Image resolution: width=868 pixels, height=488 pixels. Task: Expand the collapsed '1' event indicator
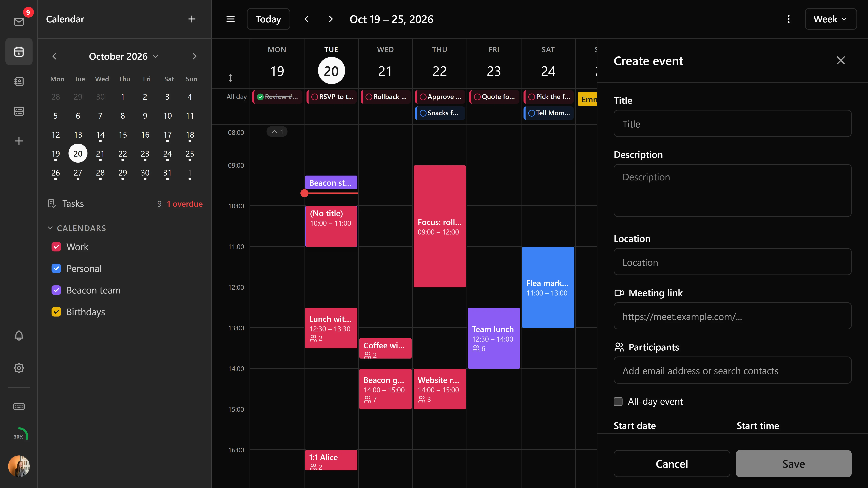coord(277,132)
